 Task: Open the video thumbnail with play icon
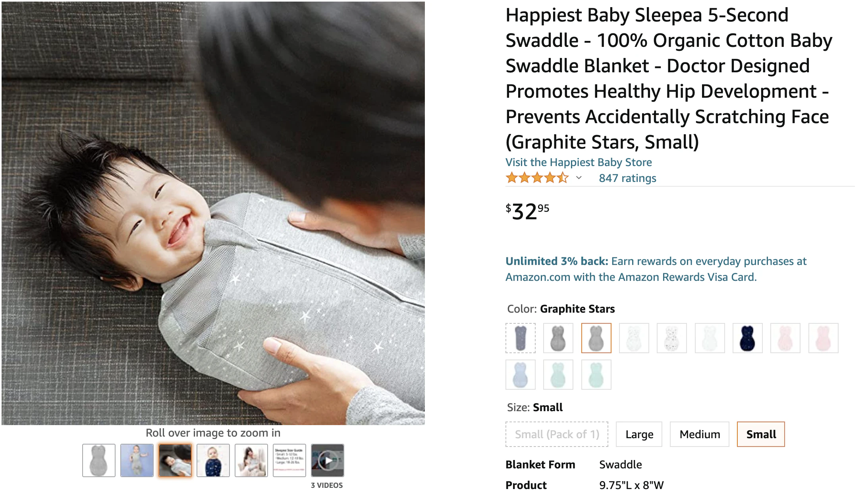(327, 460)
